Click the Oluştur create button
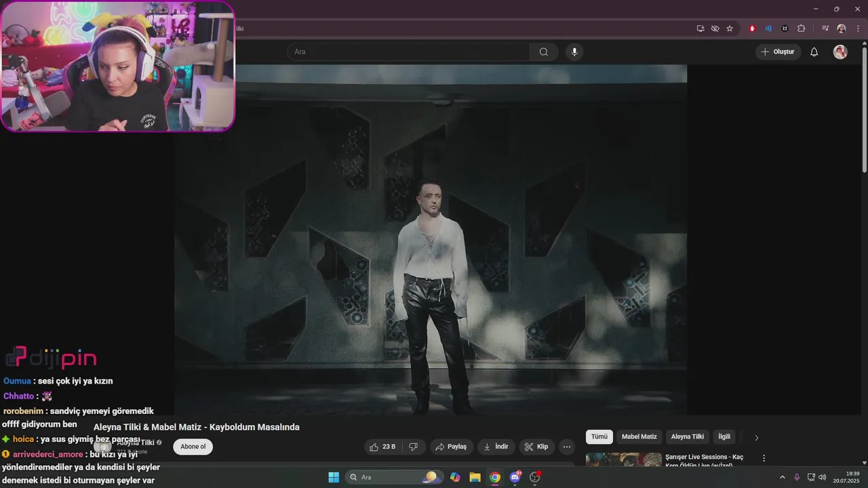Image resolution: width=868 pixels, height=488 pixels. click(x=778, y=52)
